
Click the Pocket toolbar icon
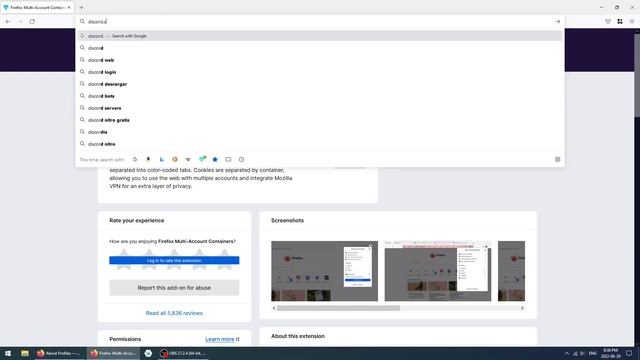pos(608,21)
